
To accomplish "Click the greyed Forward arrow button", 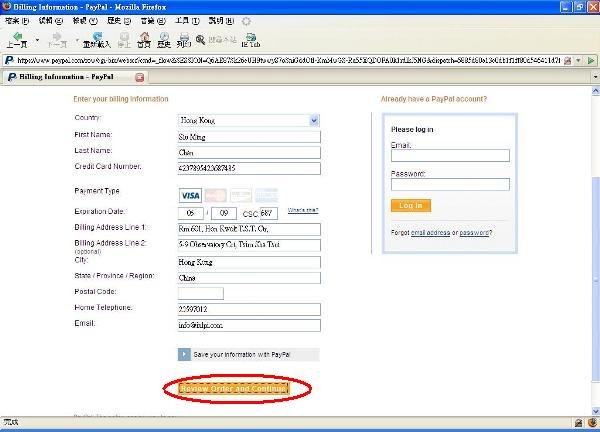I will click(x=57, y=40).
